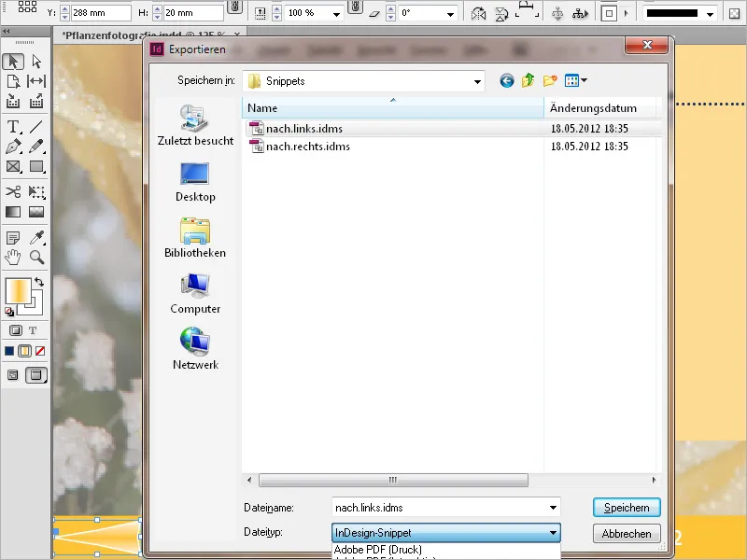Select the Content Collector tool
Viewport: 747px width, 560px height.
click(x=13, y=101)
